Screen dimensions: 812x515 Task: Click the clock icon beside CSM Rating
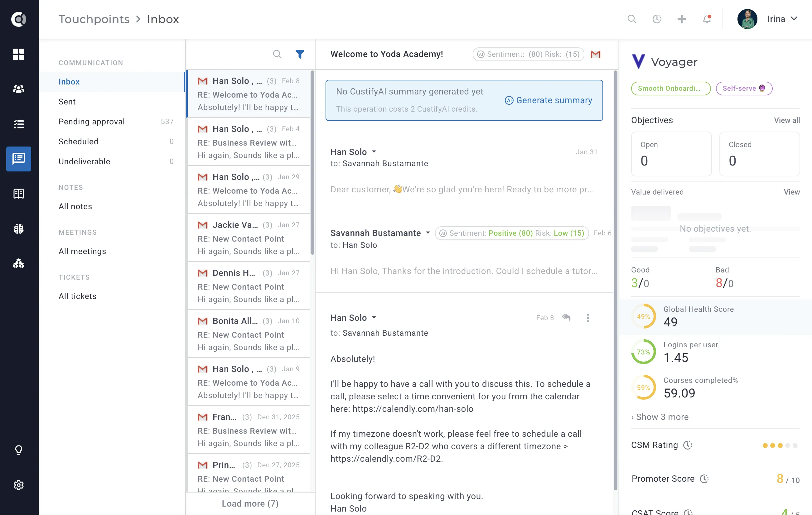688,445
